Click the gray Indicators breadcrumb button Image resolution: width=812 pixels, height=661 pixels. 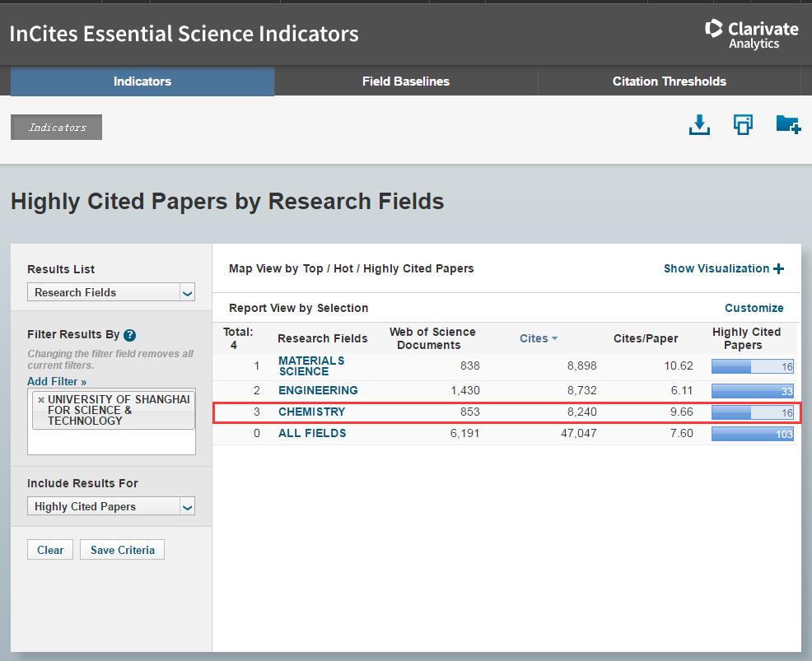(57, 128)
